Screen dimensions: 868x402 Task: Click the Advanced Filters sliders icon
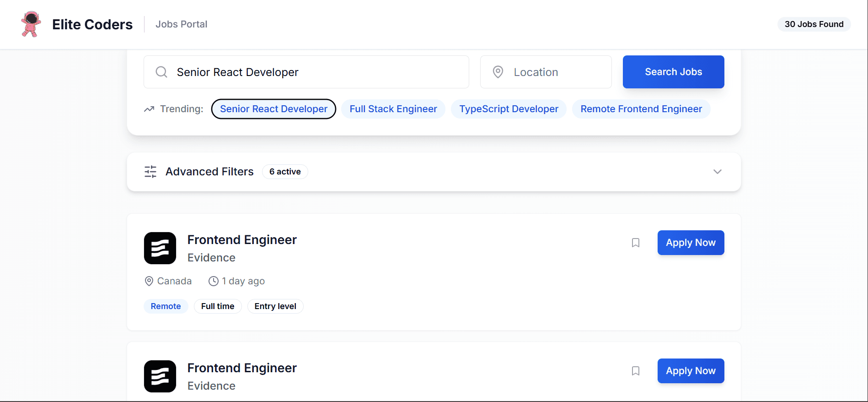coord(150,172)
